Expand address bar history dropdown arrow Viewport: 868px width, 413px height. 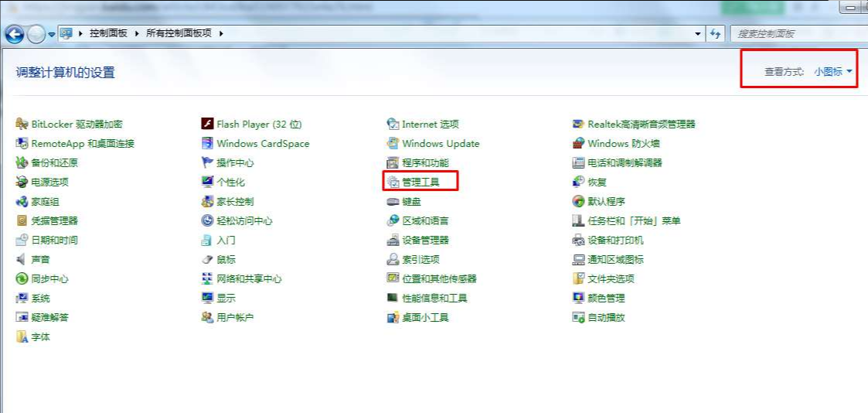pos(698,33)
